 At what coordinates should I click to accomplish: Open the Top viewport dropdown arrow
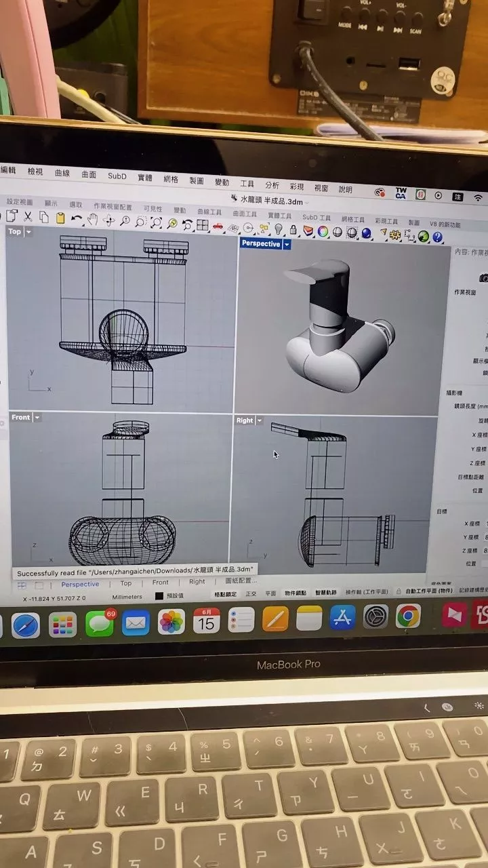tap(28, 232)
